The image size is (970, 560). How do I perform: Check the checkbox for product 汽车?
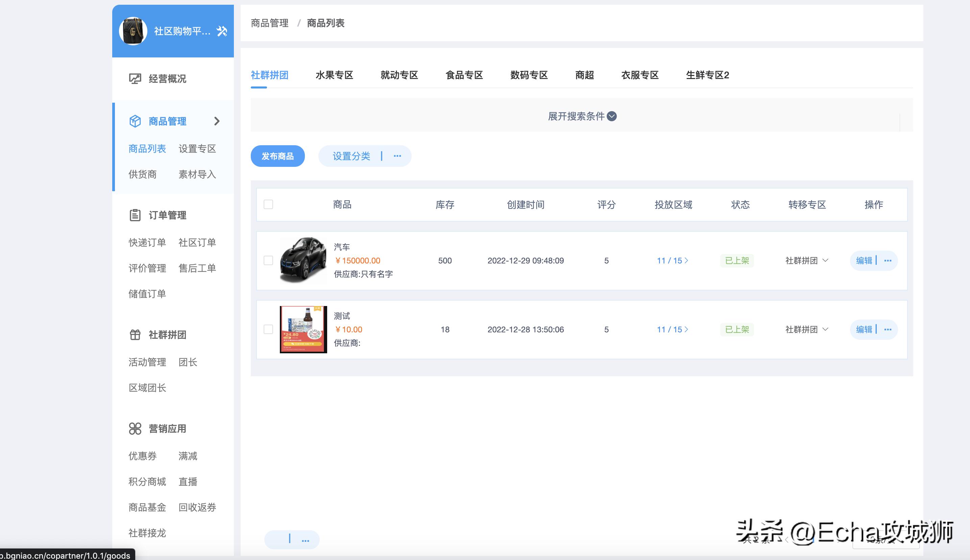tap(267, 260)
